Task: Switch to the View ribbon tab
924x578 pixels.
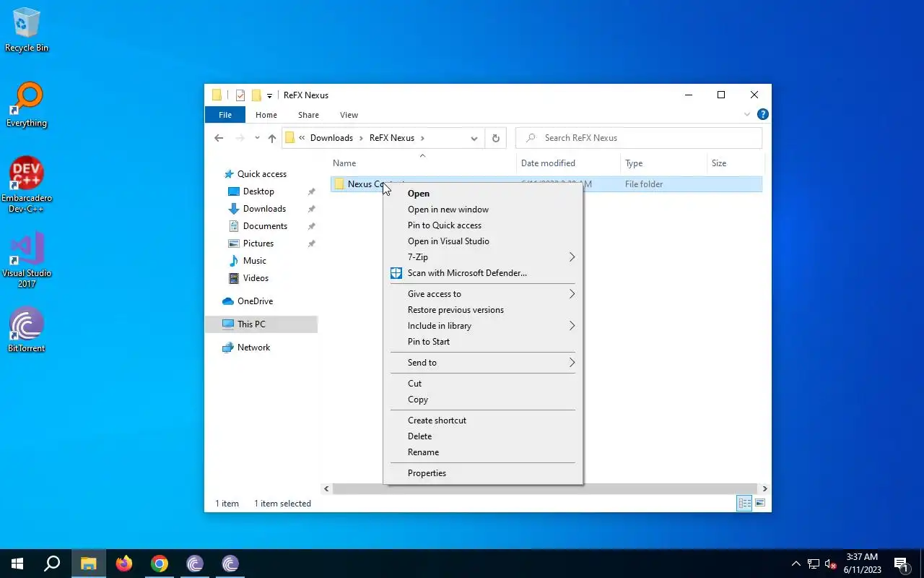Action: pos(349,115)
